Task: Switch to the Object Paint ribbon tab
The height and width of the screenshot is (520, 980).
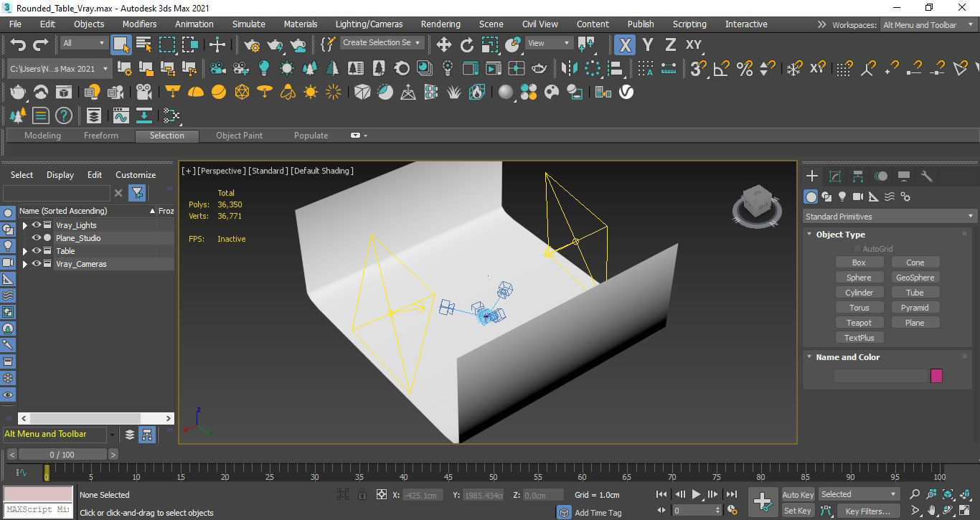Action: point(239,136)
